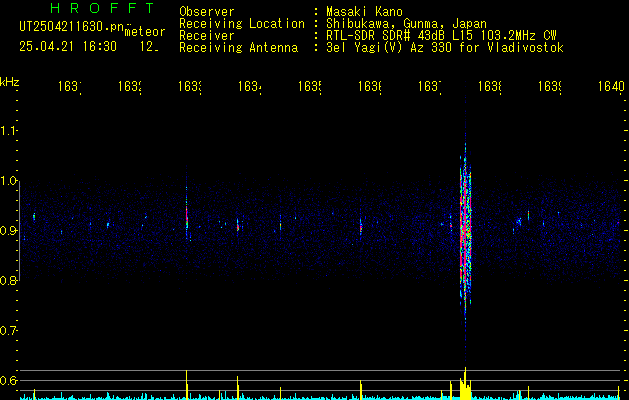The image size is (629, 400).
Task: Click the date 25.04.21 16:30 text
Action: (x=68, y=47)
